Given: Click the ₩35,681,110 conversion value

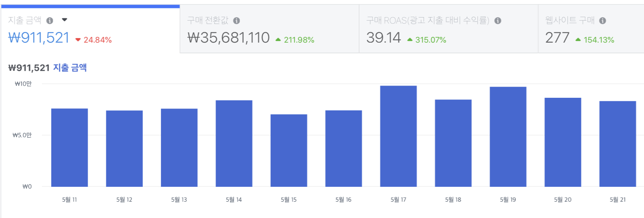Looking at the screenshot, I should (229, 38).
